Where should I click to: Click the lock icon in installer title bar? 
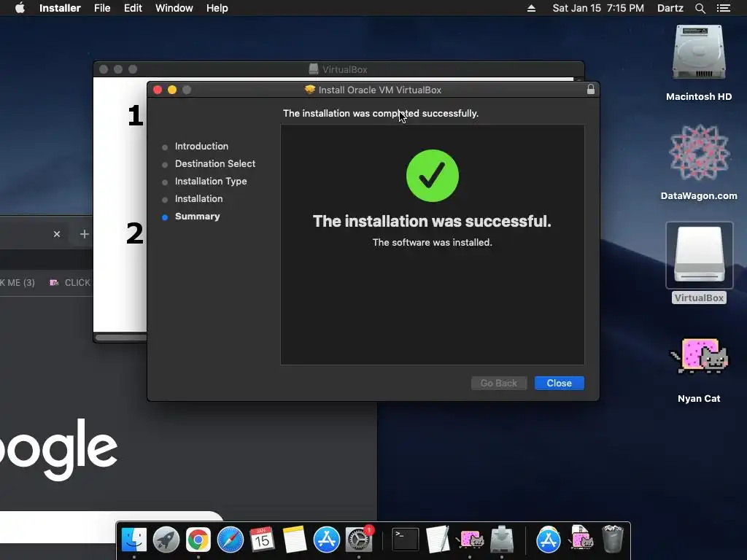(591, 90)
